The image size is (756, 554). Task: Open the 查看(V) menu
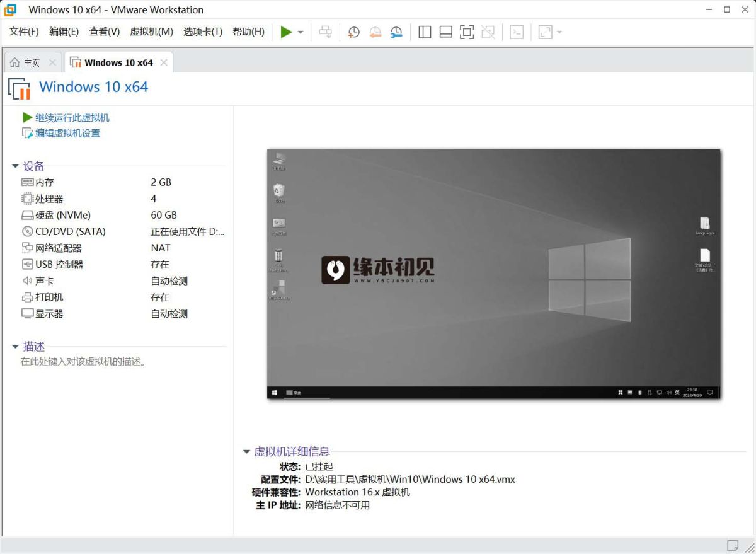104,32
